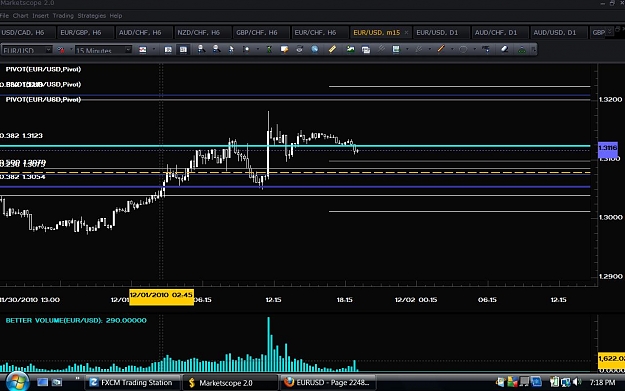Open the File menu
The width and height of the screenshot is (625, 391).
click(x=4, y=16)
